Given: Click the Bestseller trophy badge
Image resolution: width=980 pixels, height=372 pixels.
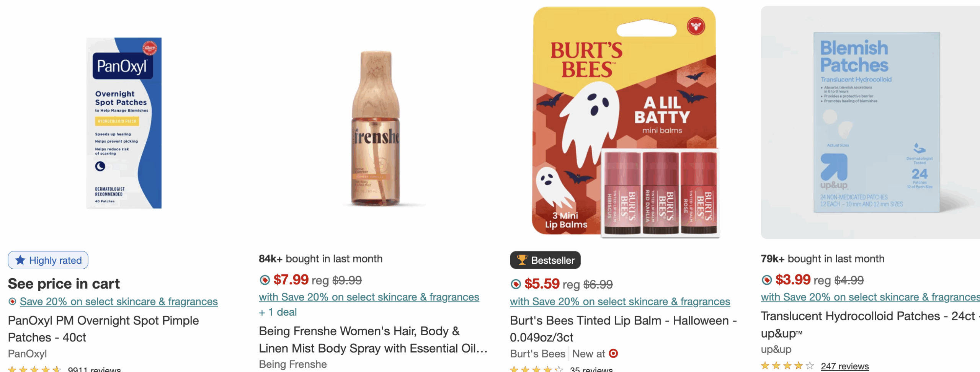Looking at the screenshot, I should [545, 260].
